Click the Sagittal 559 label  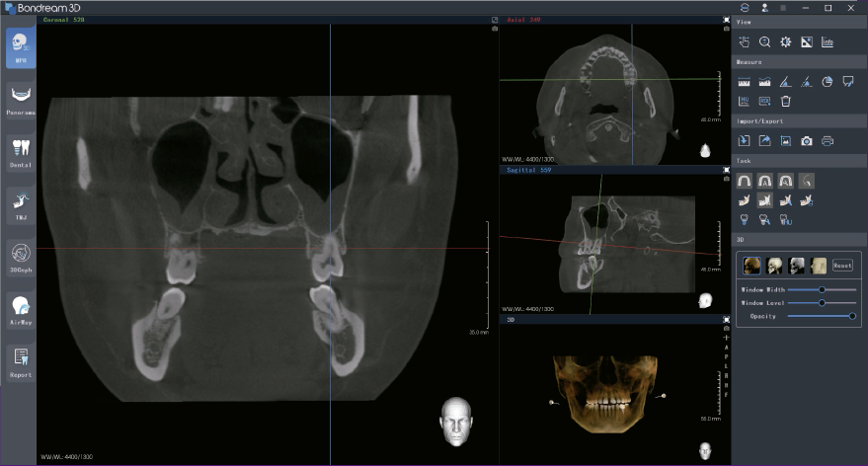529,170
